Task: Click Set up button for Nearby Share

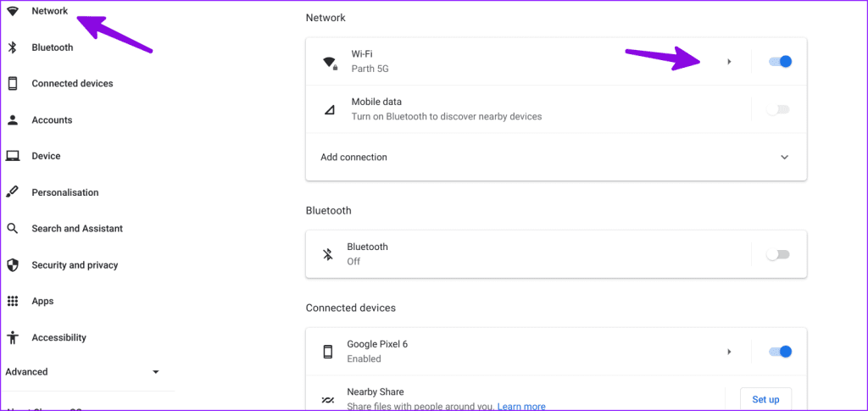Action: tap(765, 399)
